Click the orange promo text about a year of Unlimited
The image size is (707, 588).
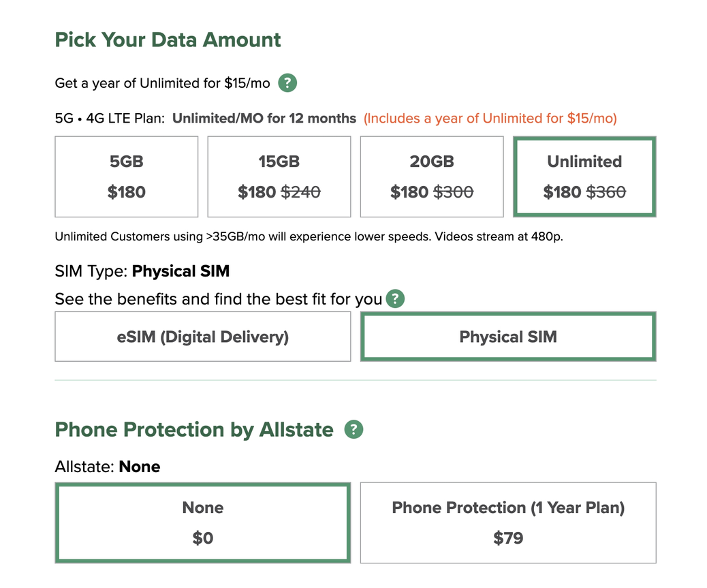pos(490,119)
